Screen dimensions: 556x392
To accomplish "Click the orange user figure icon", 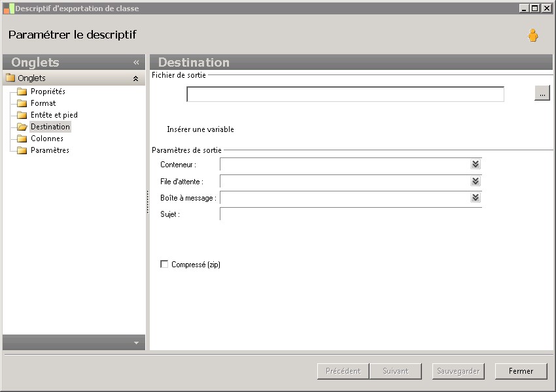I will [532, 35].
